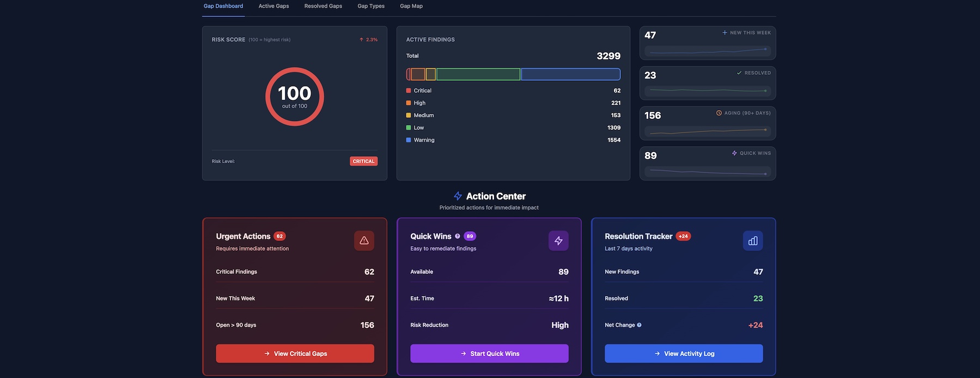
Task: Click the New This Week sparkline card
Action: click(708, 43)
